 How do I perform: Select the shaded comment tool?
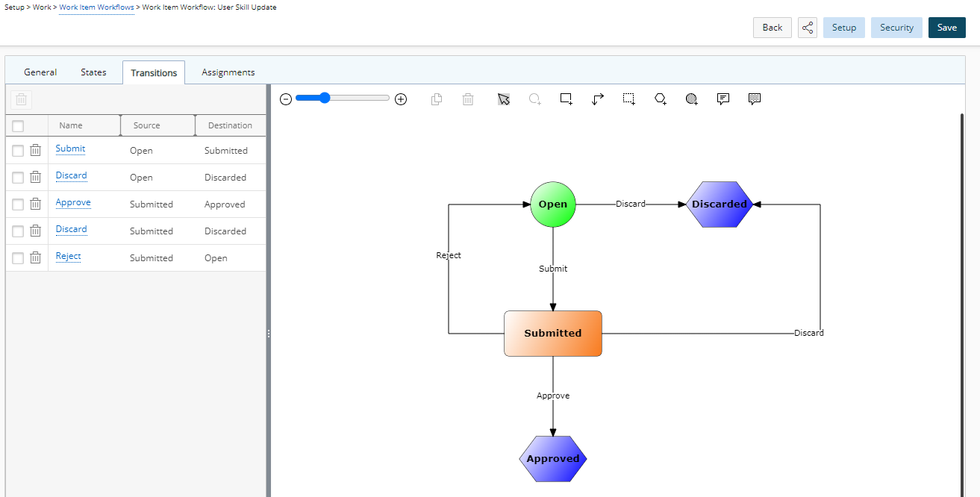[755, 99]
